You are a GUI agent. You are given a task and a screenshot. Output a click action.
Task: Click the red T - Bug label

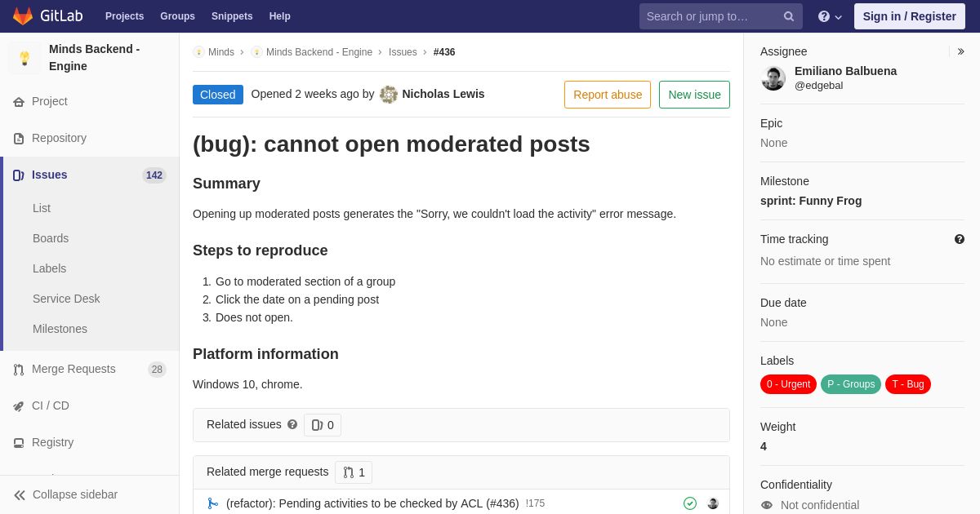(x=908, y=384)
